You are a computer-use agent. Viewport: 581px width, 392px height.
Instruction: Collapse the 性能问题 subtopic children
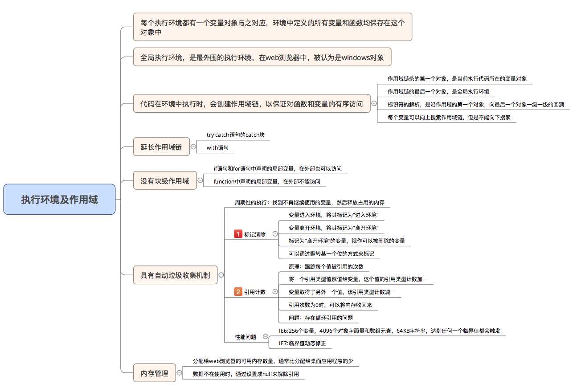point(266,337)
